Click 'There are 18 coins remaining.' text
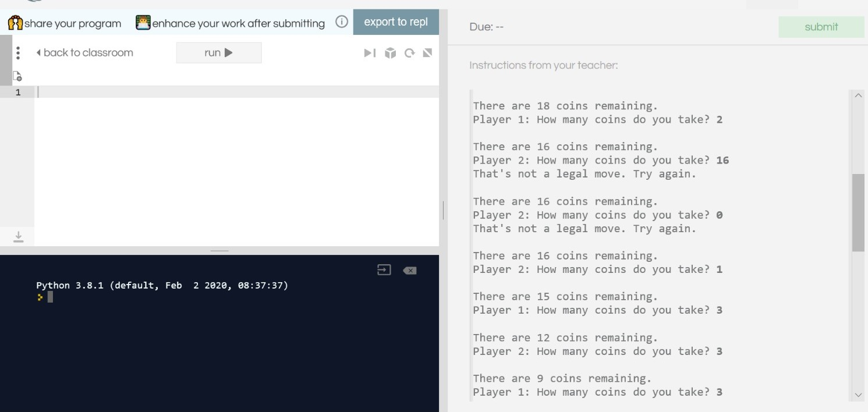The height and width of the screenshot is (412, 868). point(565,106)
